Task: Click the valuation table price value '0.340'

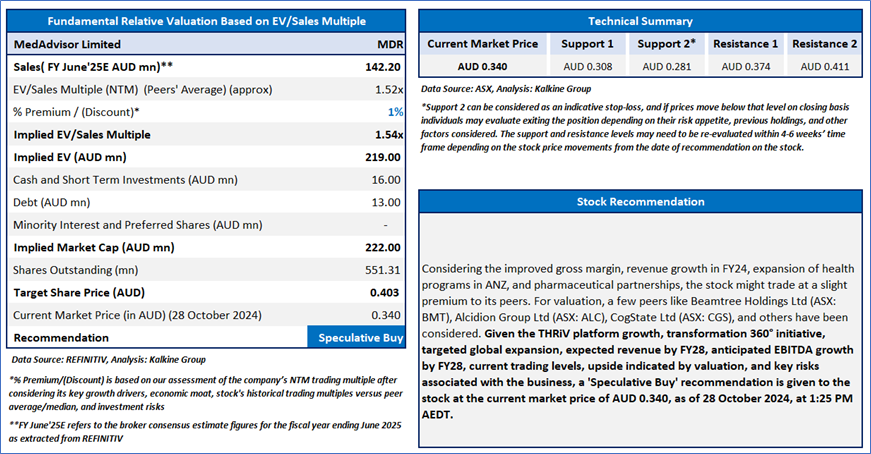Action: 386,315
